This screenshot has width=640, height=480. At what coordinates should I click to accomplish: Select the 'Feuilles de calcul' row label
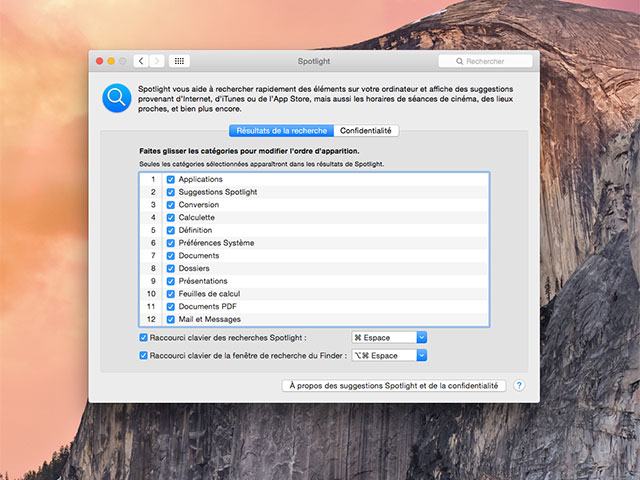click(x=209, y=293)
